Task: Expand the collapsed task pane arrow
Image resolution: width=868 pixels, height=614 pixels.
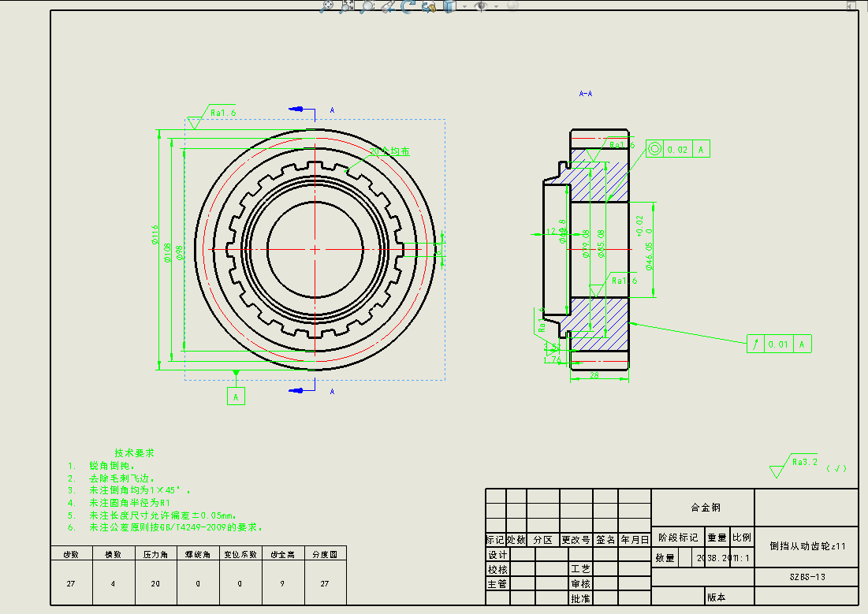Action: click(x=851, y=6)
